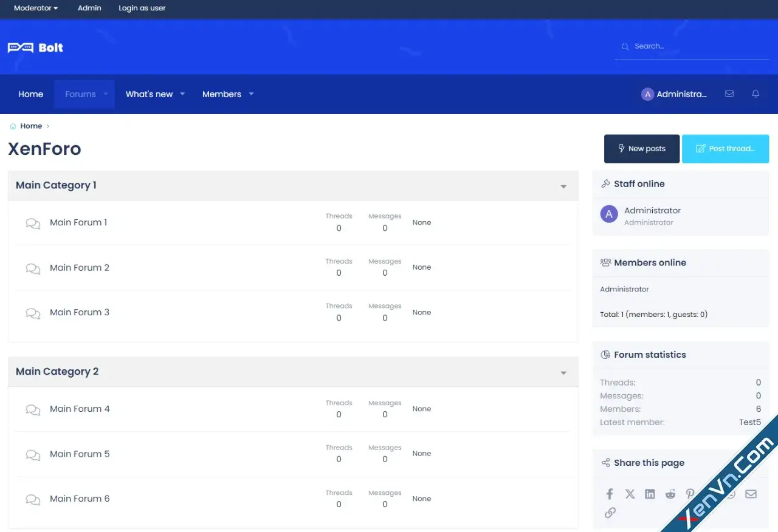Image resolution: width=778 pixels, height=532 pixels.
Task: Click the Main Forum 4 chat bubble icon
Action: (x=33, y=410)
